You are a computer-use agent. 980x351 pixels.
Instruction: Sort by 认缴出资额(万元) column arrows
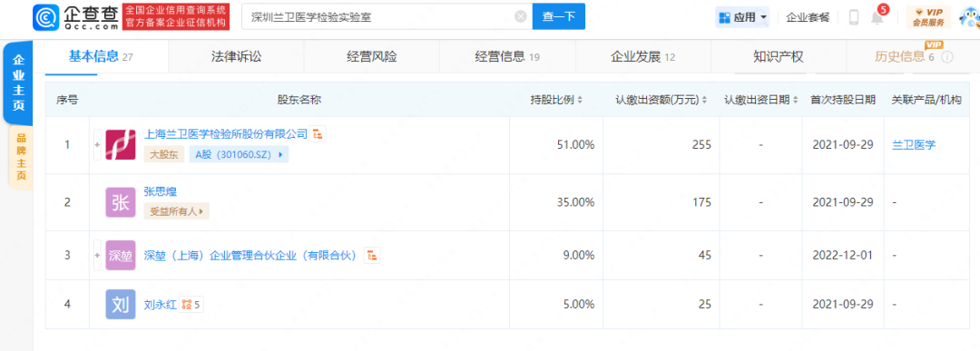(705, 100)
